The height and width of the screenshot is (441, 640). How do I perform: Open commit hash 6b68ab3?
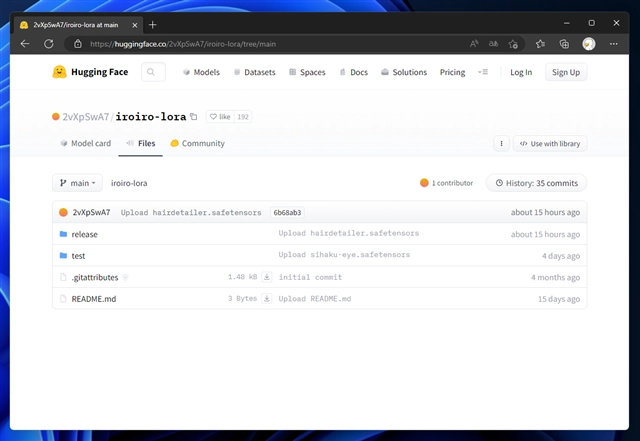pos(287,212)
